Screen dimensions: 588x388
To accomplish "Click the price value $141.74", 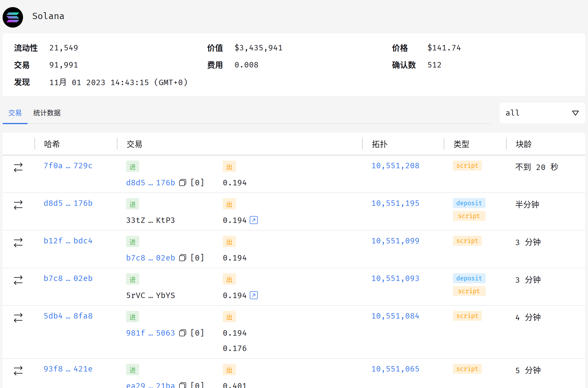I will [x=444, y=48].
